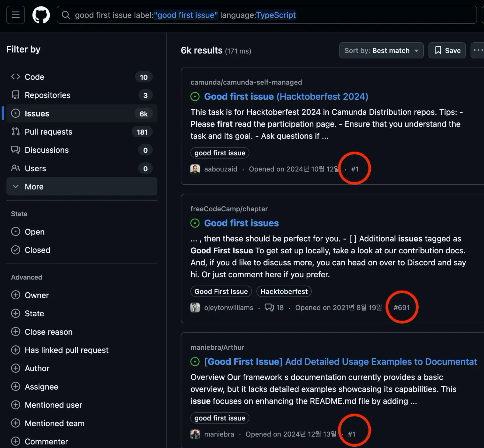Click the open-issue icon beside Good first issues
484x448 pixels.
pyautogui.click(x=195, y=223)
